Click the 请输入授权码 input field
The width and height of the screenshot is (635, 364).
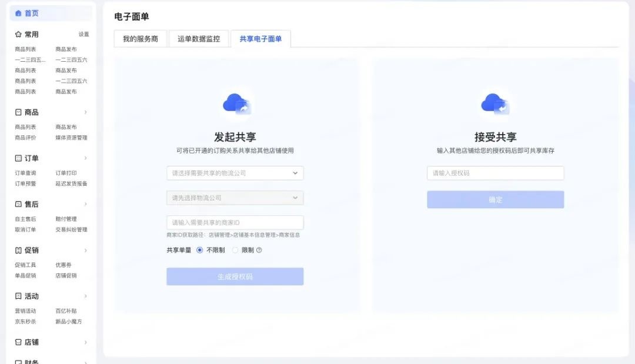[x=495, y=173]
